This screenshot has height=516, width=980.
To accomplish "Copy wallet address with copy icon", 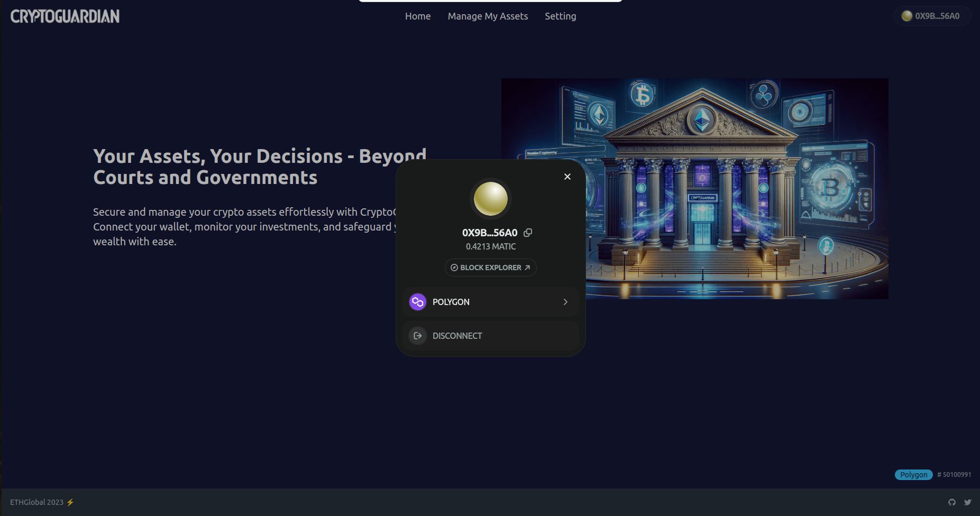I will tap(528, 233).
